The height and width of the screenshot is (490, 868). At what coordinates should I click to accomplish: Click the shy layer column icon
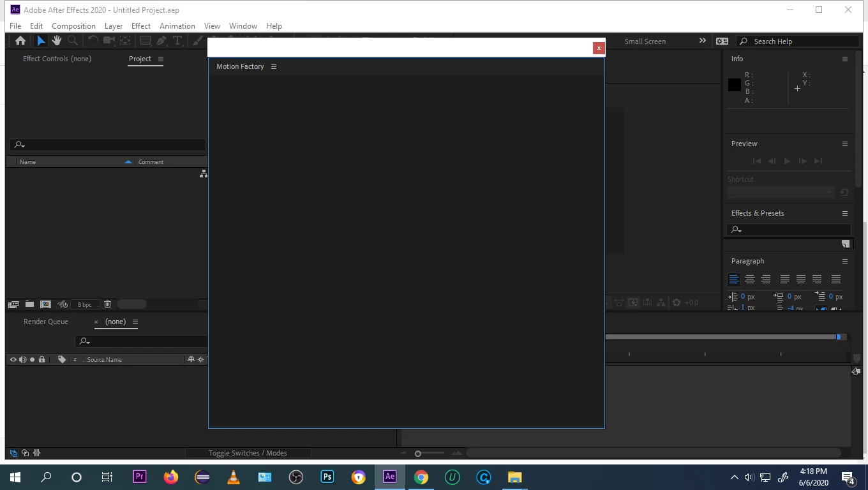click(191, 359)
